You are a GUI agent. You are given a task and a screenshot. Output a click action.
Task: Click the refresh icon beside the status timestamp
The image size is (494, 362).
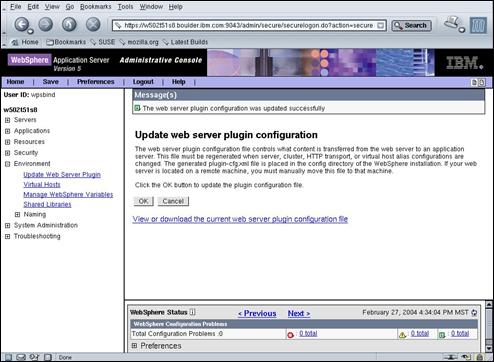coord(474,313)
